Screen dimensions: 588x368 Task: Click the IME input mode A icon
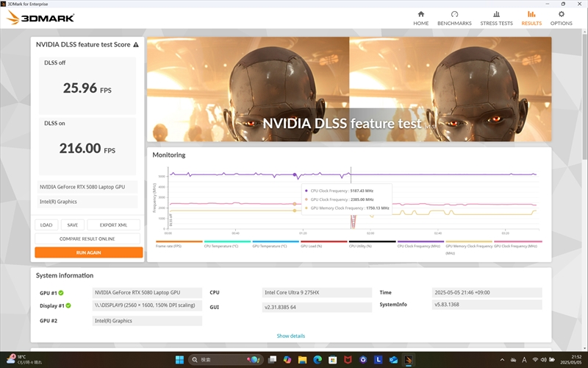click(x=524, y=360)
